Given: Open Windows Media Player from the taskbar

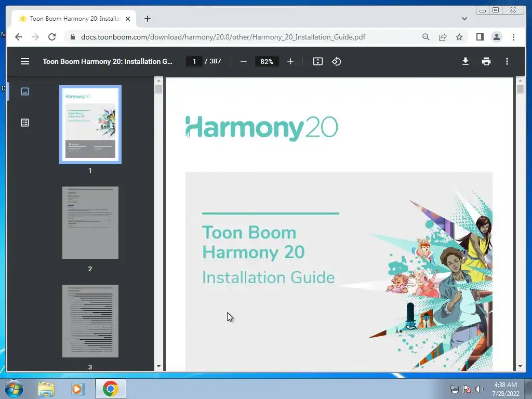Looking at the screenshot, I should 78,389.
